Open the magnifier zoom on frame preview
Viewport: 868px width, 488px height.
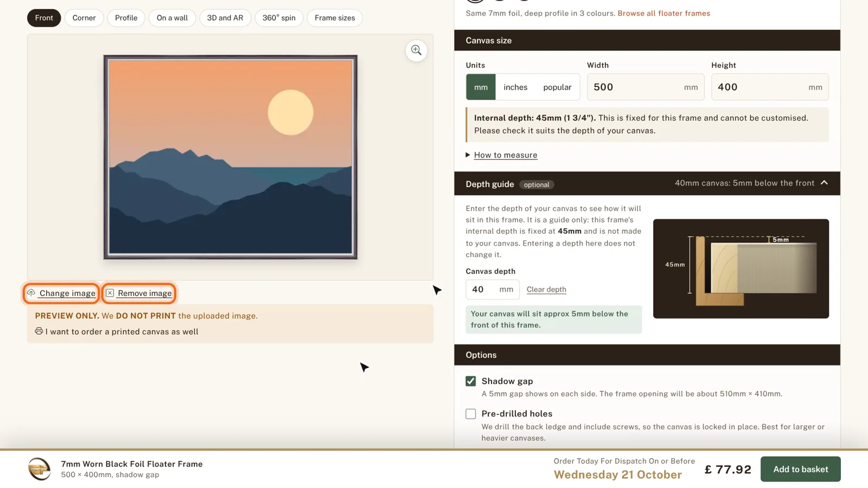(416, 50)
